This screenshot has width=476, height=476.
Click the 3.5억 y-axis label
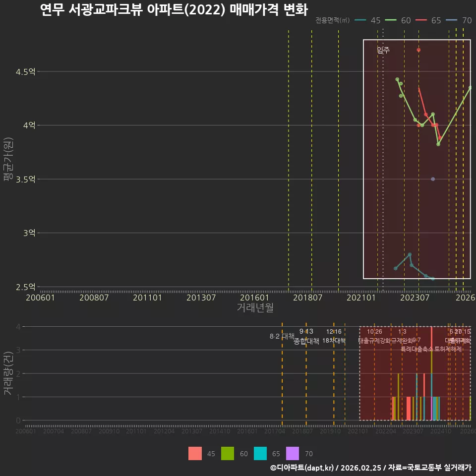25,179
